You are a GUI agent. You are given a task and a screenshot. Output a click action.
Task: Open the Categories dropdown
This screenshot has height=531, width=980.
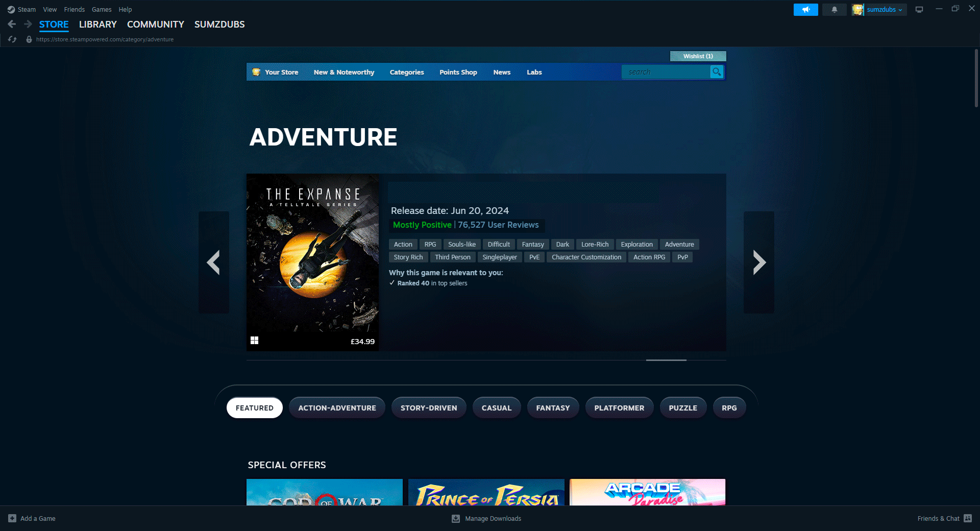pos(407,72)
